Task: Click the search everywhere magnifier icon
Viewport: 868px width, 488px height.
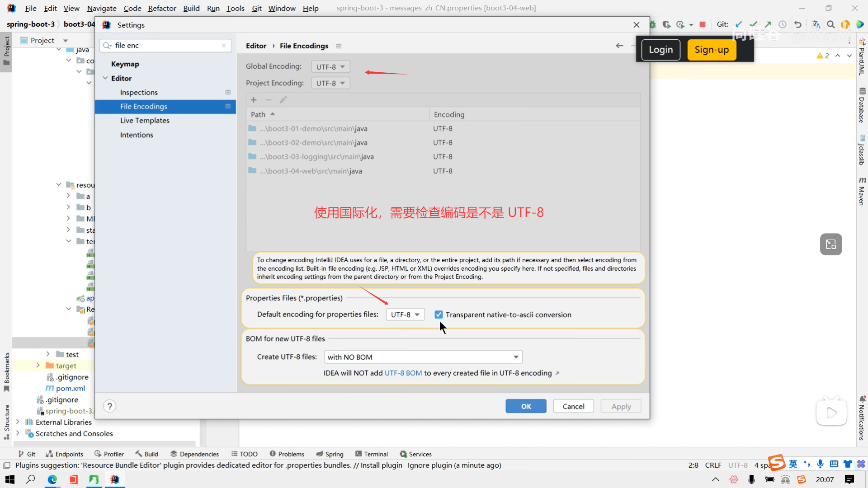Action: [x=830, y=24]
